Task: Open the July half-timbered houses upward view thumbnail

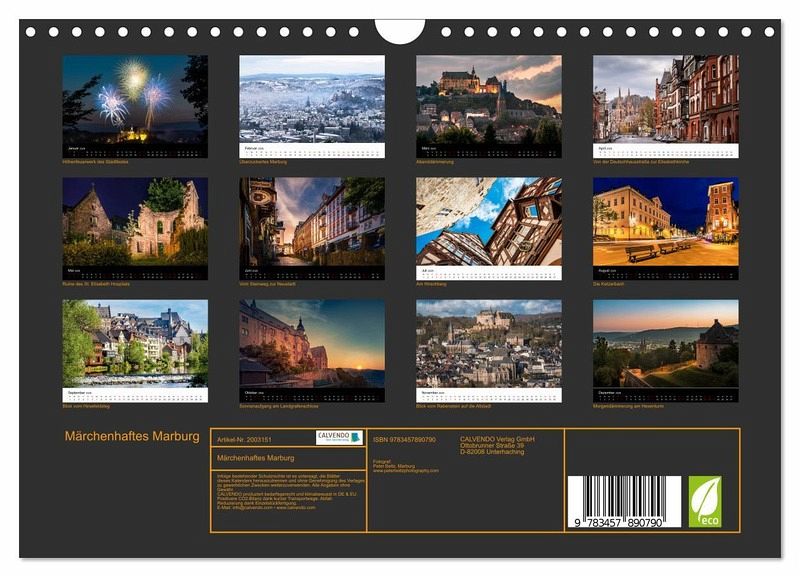Action: point(489,221)
